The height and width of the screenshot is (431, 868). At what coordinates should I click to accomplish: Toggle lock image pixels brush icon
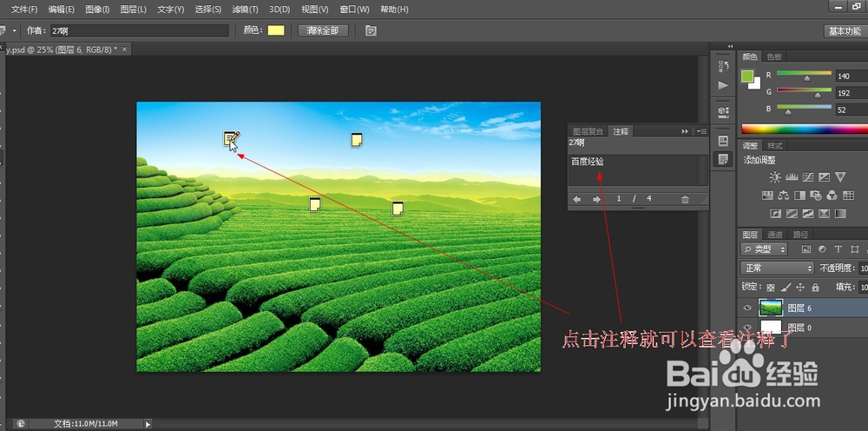(785, 287)
